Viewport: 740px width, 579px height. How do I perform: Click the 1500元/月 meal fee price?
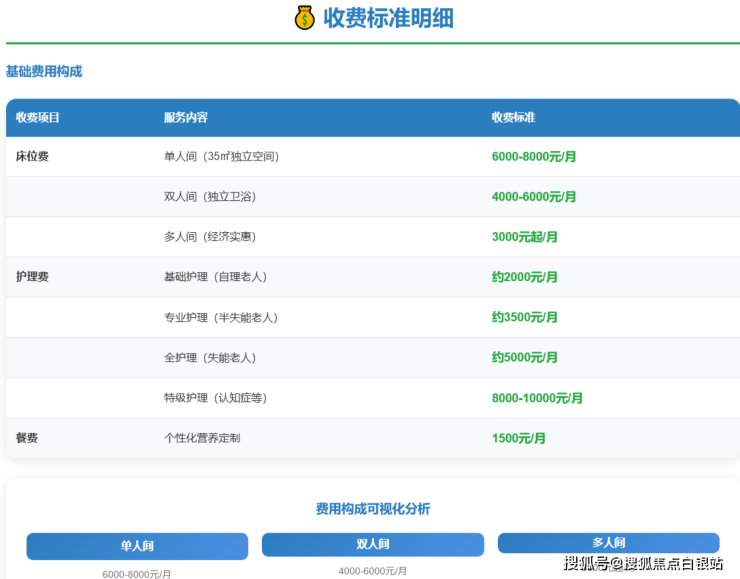[x=518, y=438]
